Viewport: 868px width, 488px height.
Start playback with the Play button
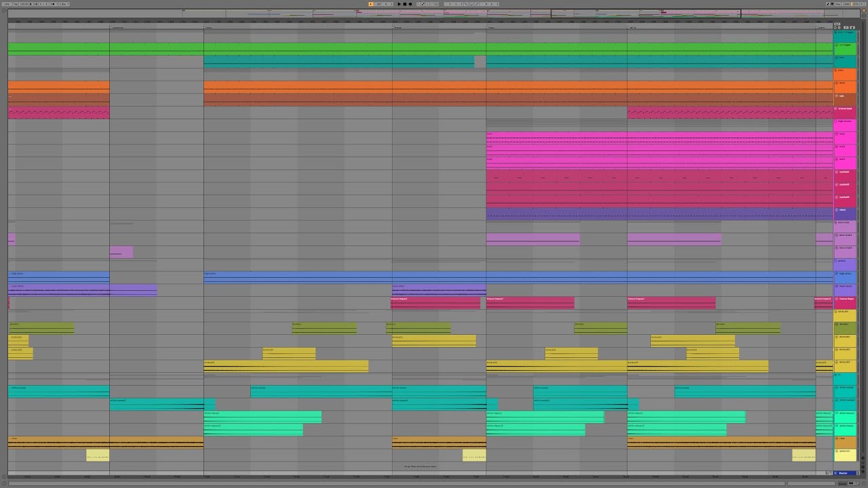pyautogui.click(x=399, y=4)
